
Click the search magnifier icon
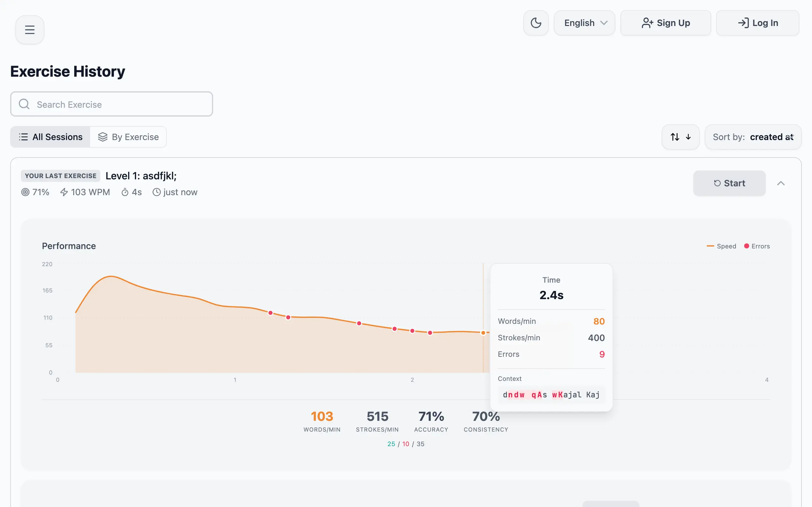tap(24, 104)
